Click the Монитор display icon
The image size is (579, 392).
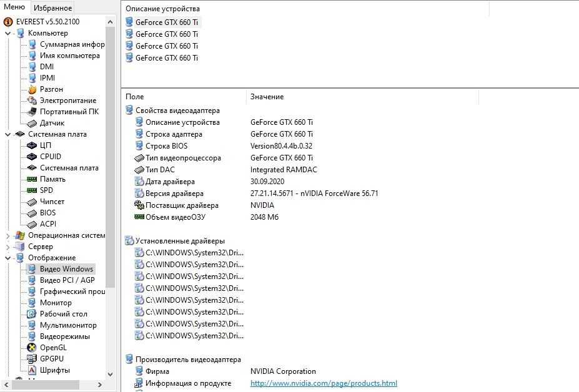click(x=32, y=303)
